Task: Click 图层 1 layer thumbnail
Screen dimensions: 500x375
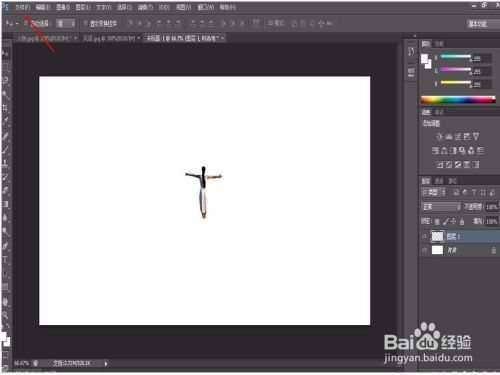Action: (437, 236)
